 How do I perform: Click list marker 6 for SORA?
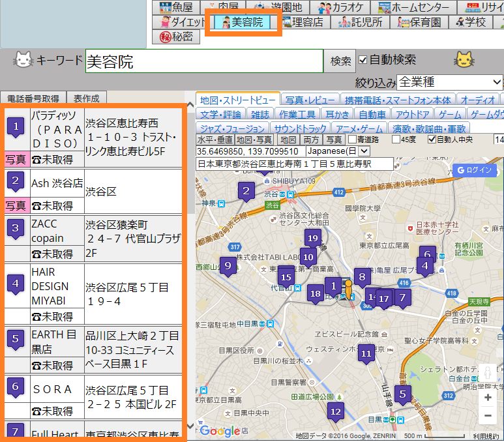(x=16, y=387)
